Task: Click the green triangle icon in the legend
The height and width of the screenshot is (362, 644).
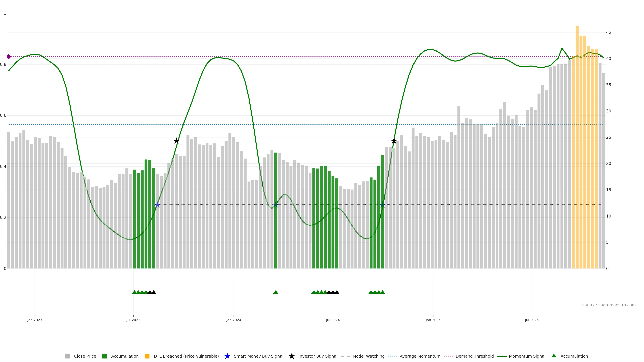Action: click(554, 356)
